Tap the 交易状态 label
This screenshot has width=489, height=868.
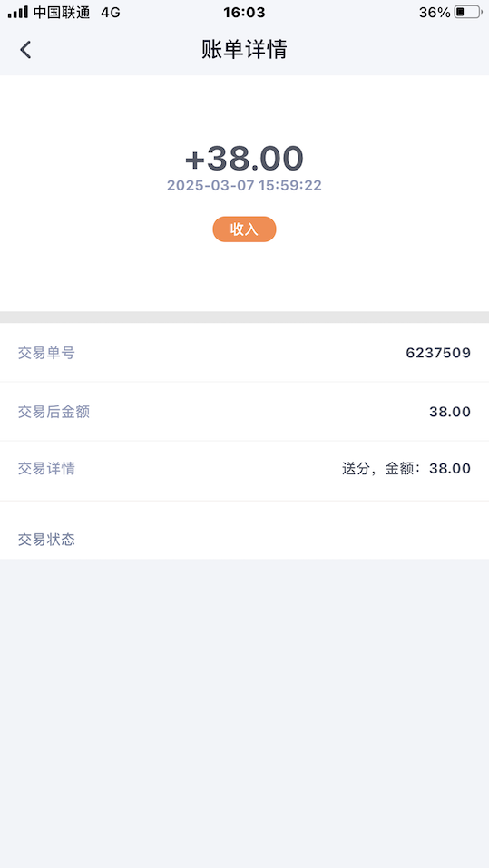[x=46, y=540]
